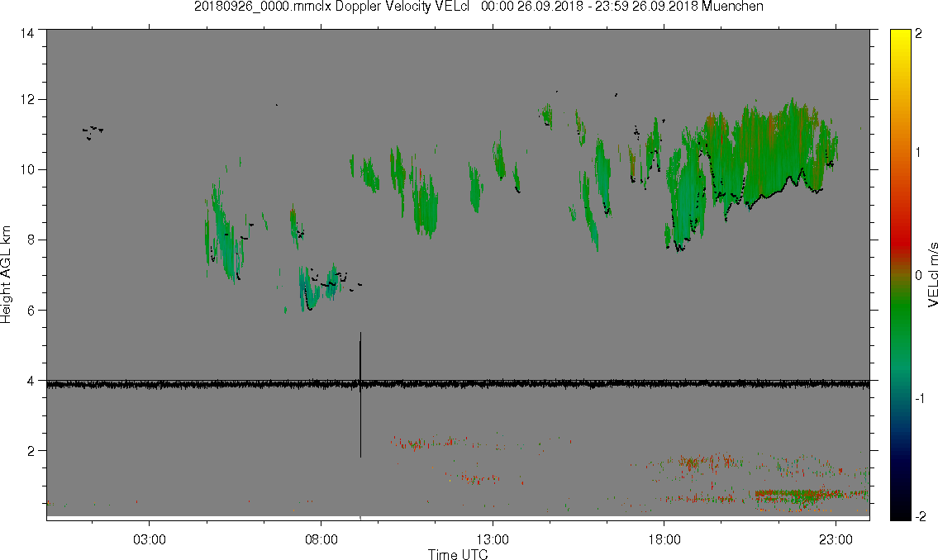938x560 pixels.
Task: Click the plot title text at top
Action: point(479,7)
